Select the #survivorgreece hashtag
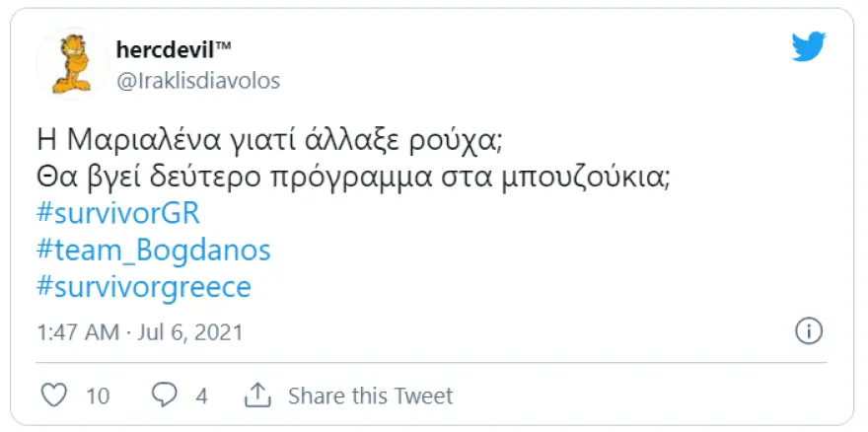Screen dimensions: 868x432 pos(143,287)
